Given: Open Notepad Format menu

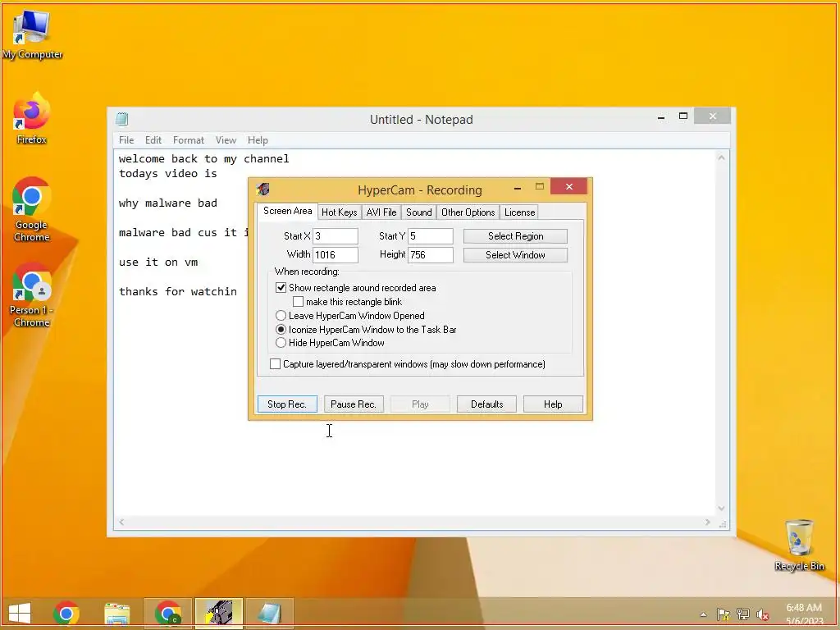Looking at the screenshot, I should [x=189, y=139].
